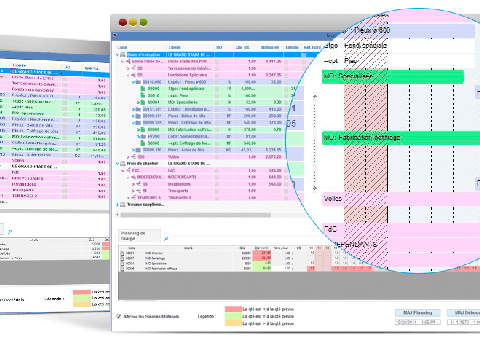Toggle checkbox in the Voiles row
The image size is (480, 360).
point(217,157)
